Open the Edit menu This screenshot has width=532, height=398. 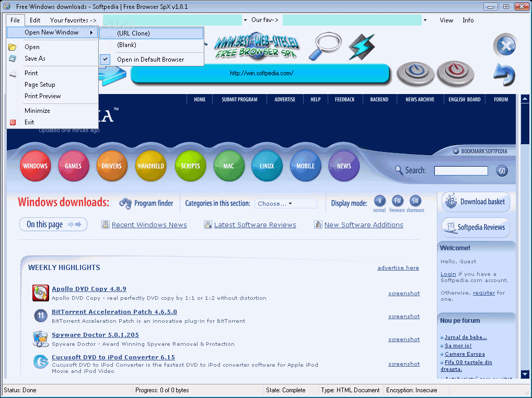(35, 20)
